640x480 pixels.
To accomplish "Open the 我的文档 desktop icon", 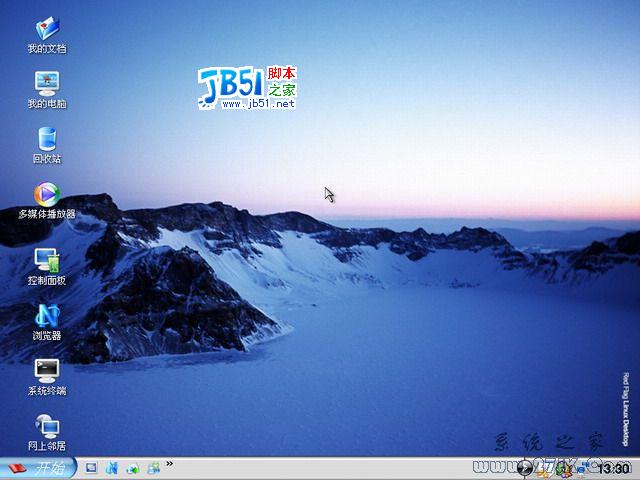I will click(46, 29).
